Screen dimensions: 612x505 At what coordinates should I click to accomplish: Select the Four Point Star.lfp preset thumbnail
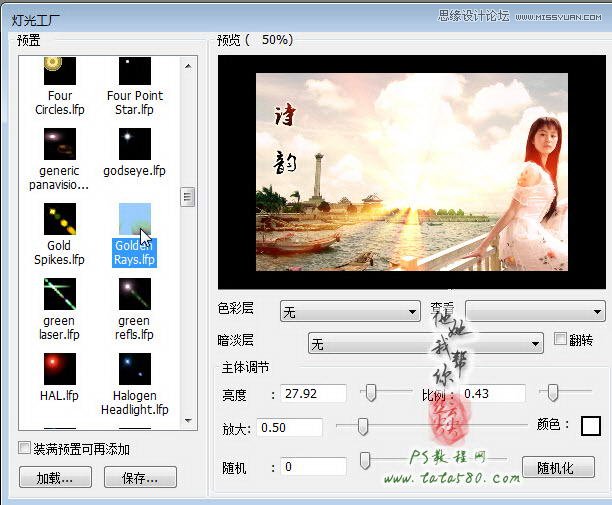pos(135,71)
